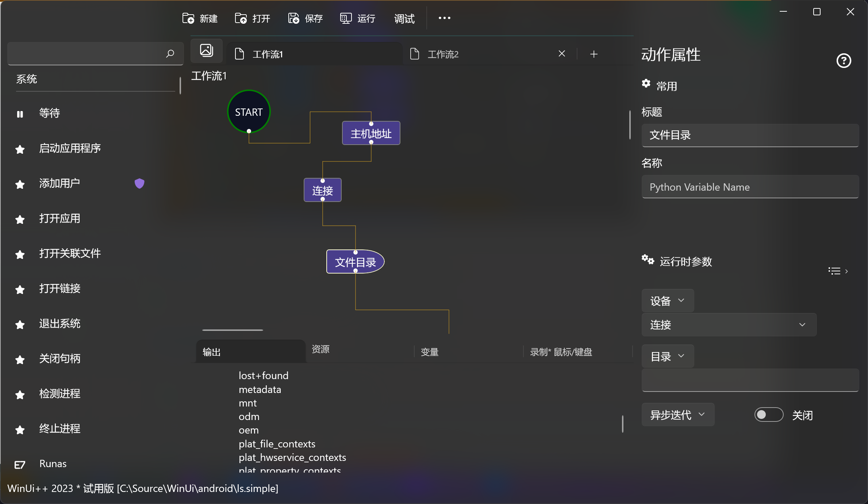
Task: Click the search magnifier icon
Action: point(170,54)
